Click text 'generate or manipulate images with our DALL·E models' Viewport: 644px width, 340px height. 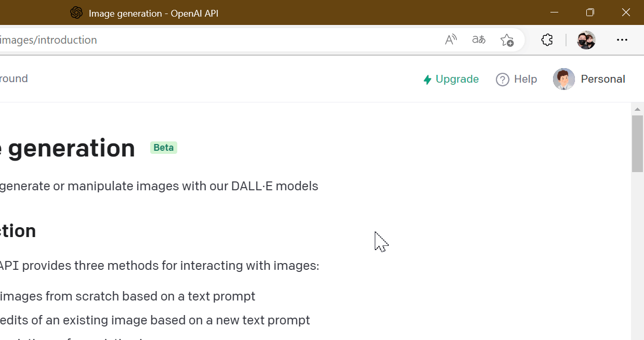click(159, 186)
